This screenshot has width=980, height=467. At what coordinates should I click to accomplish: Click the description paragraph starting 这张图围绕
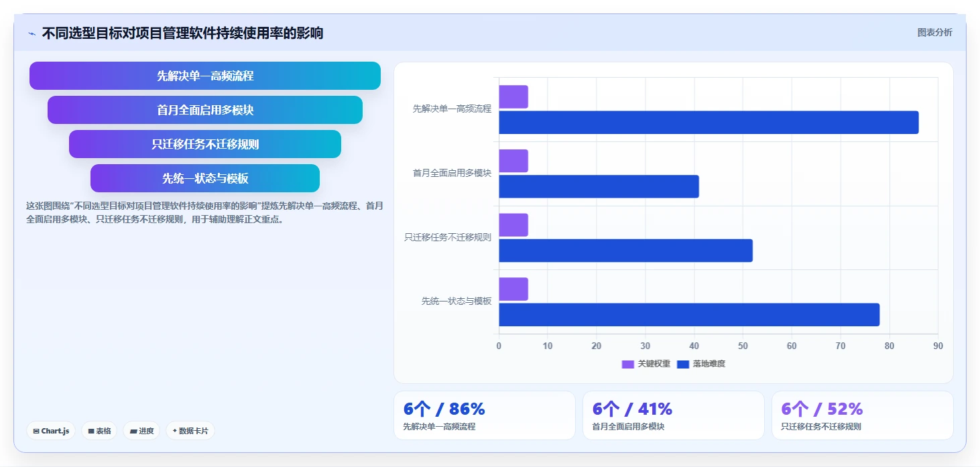coord(204,212)
